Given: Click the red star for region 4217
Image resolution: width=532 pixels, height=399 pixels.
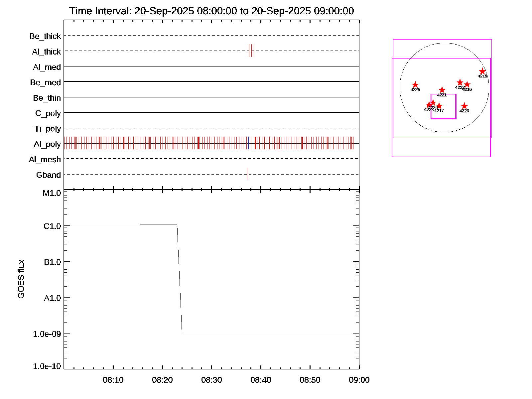Looking at the screenshot, I should point(439,106).
